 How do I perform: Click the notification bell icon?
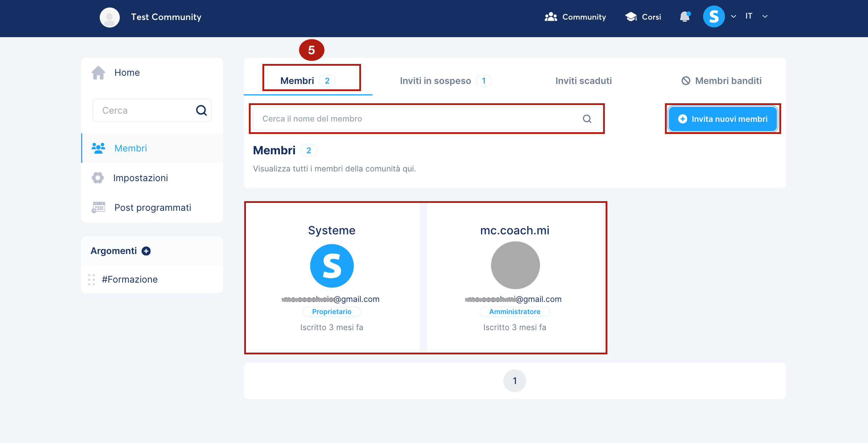(685, 17)
